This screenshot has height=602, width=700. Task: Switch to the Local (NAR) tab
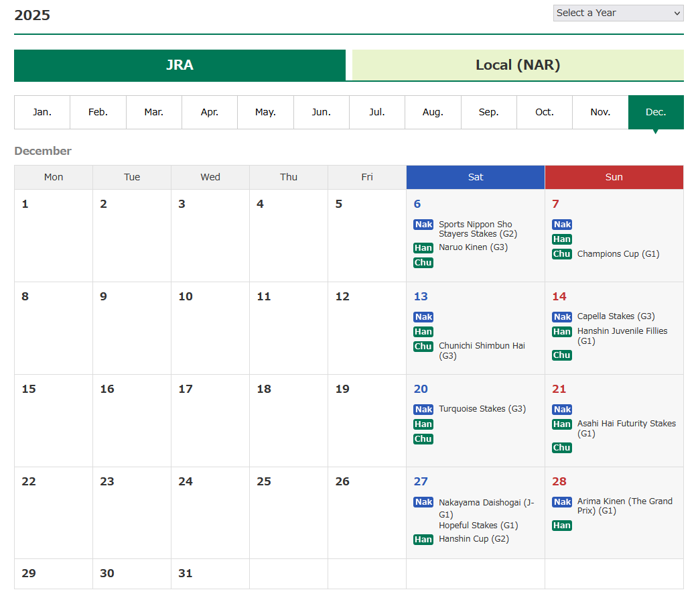tap(518, 65)
